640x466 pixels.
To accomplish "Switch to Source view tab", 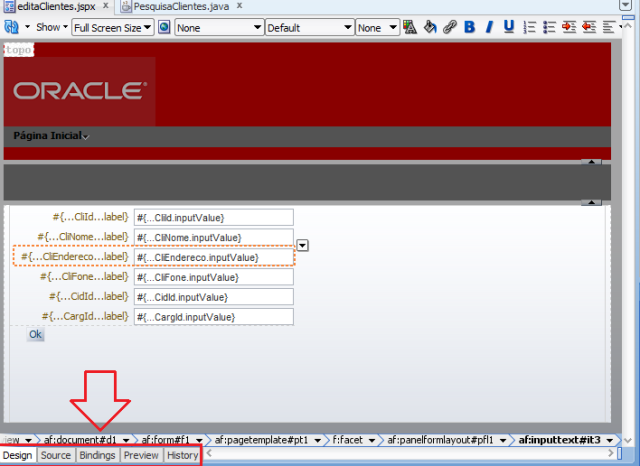I will pos(56,455).
